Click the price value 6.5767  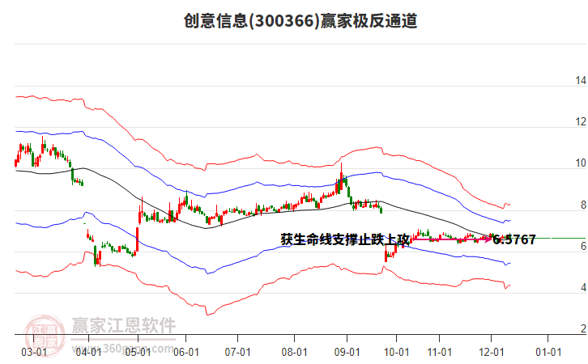click(514, 239)
